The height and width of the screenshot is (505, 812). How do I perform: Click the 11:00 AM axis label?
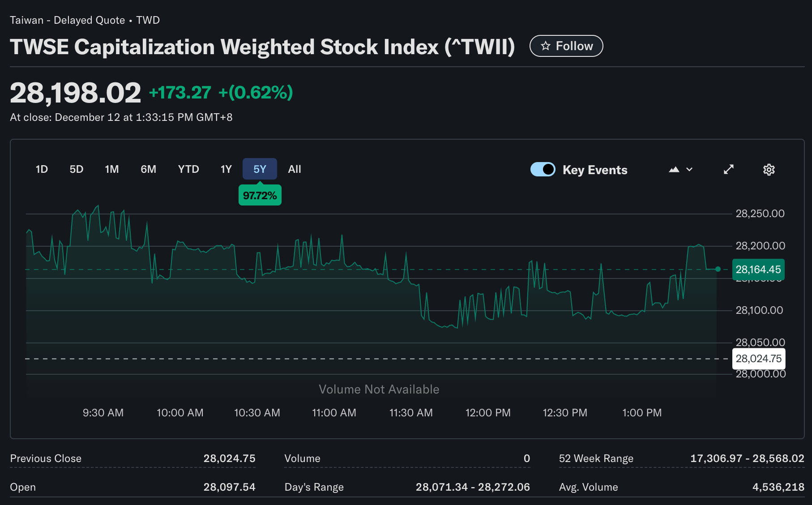click(334, 413)
